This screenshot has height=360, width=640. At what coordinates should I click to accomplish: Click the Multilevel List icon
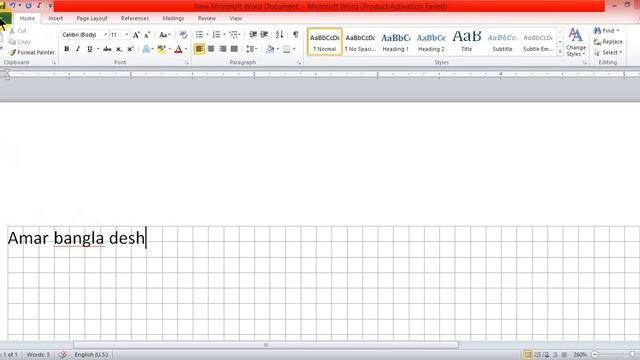tap(233, 35)
